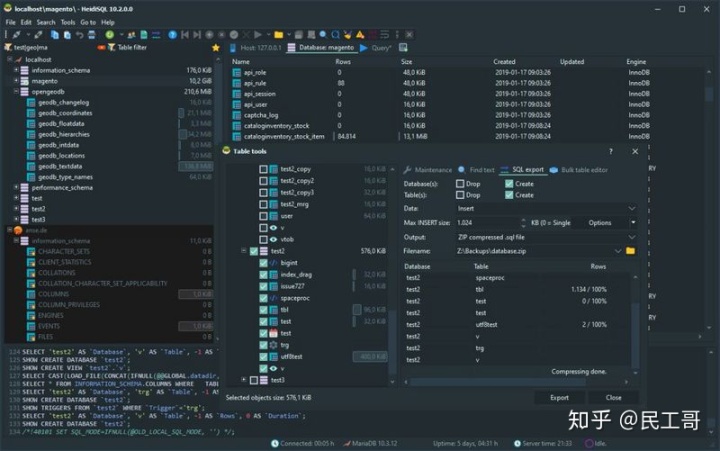This screenshot has width=720, height=451.
Task: Open the Tools menu
Action: point(68,22)
